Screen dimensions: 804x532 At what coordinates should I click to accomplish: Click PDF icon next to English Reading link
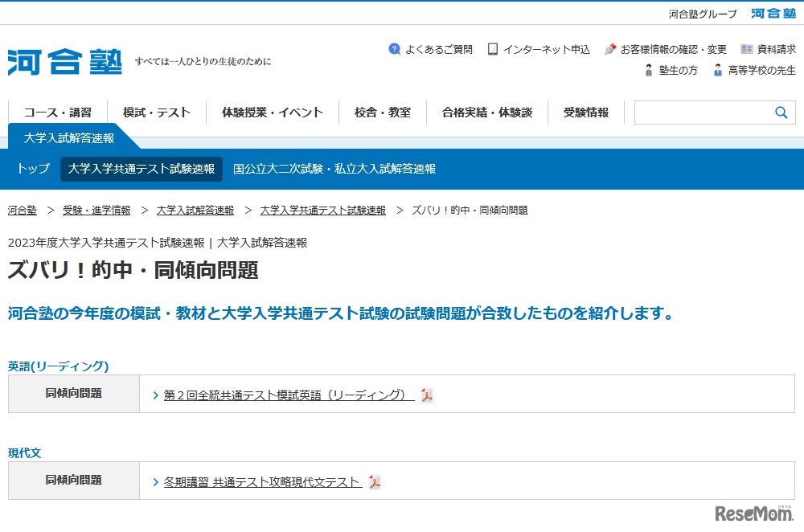pos(427,395)
